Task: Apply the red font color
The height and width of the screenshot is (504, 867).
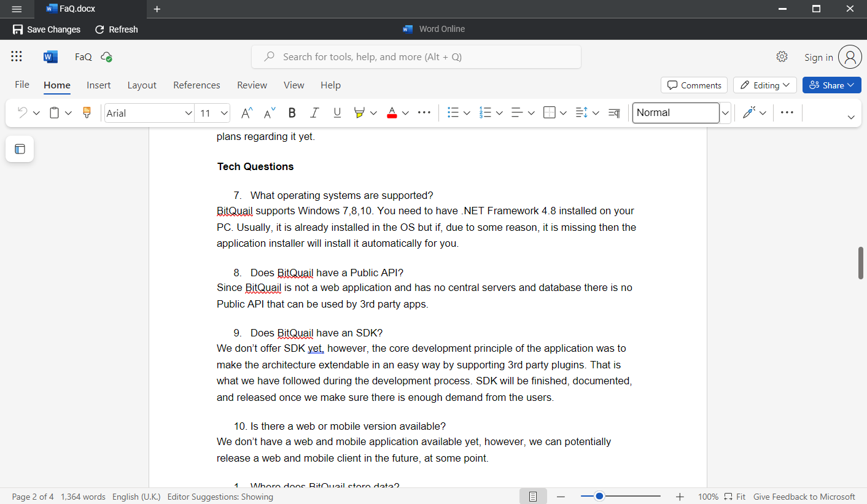Action: coord(392,112)
